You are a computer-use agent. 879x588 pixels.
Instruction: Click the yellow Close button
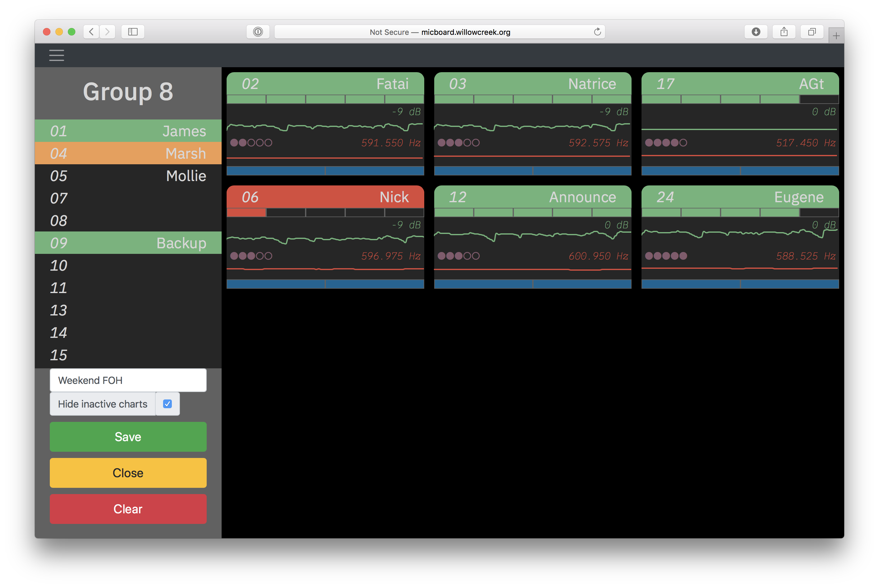tap(128, 473)
